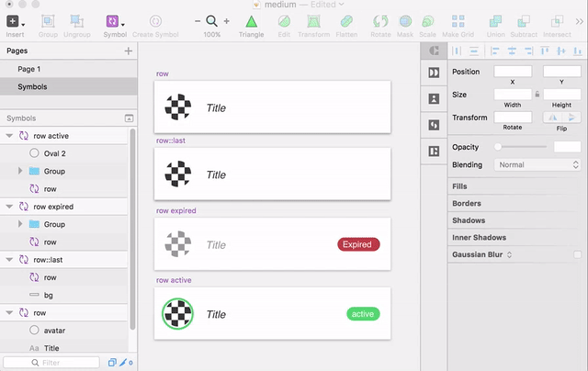Select the row::last artboard label
This screenshot has height=371, width=588.
click(171, 141)
